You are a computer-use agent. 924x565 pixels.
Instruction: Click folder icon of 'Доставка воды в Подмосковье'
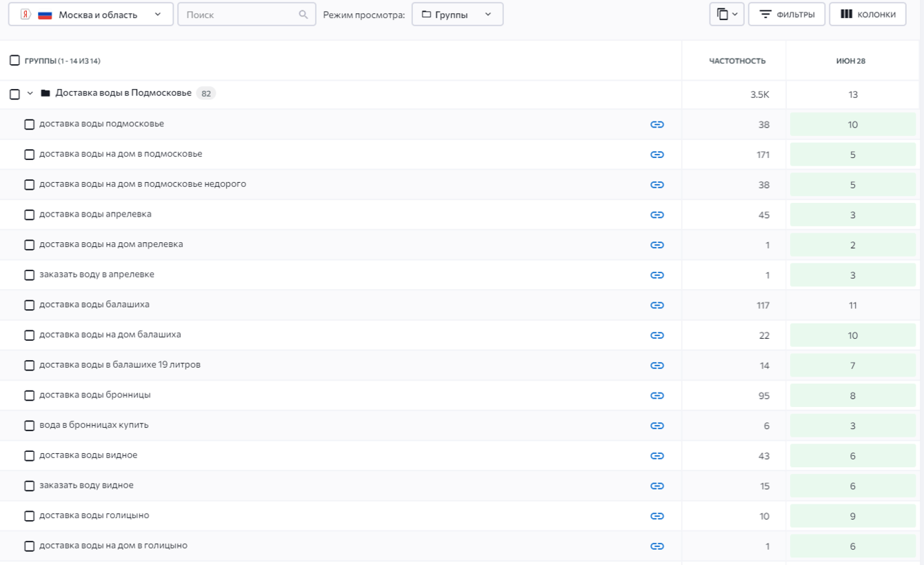(46, 93)
